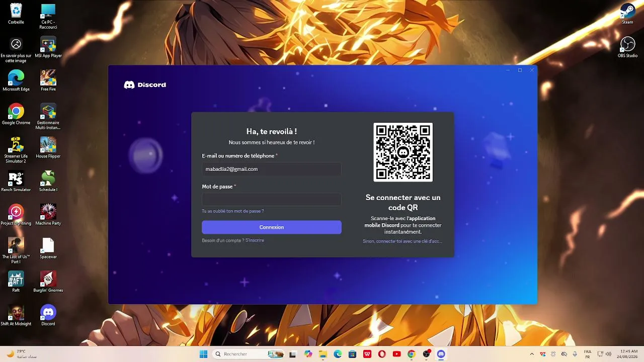Open YouTube from the taskbar

(x=396, y=354)
